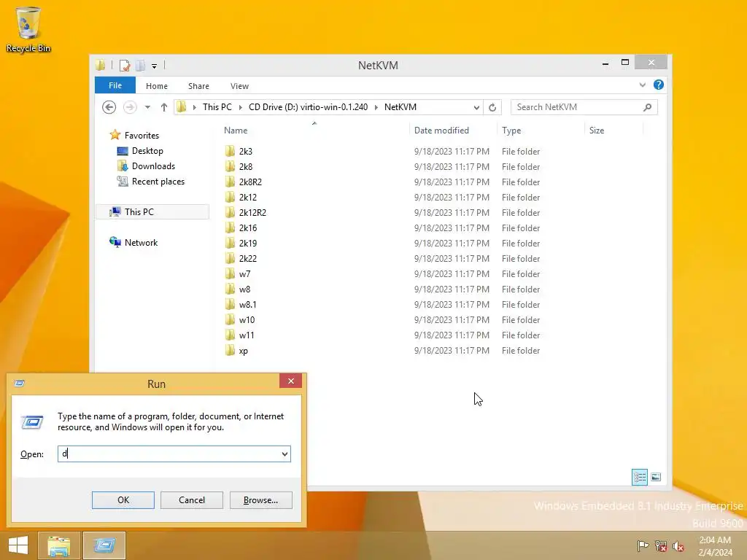
Task: Switch to the Home ribbon tab
Action: point(157,86)
